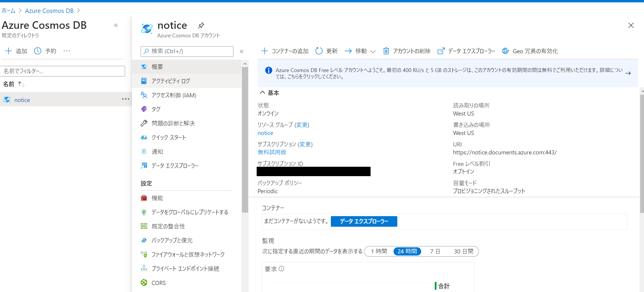
Task: Select the notice account in resource list
Action: (22, 100)
